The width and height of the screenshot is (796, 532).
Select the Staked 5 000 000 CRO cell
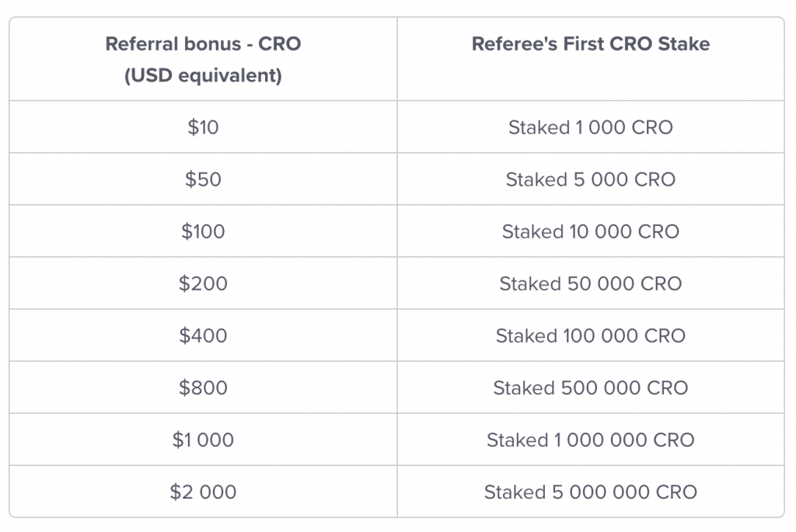[591, 492]
